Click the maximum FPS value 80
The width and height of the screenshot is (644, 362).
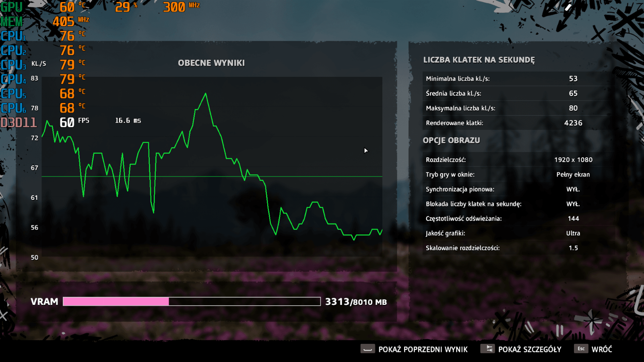[573, 108]
